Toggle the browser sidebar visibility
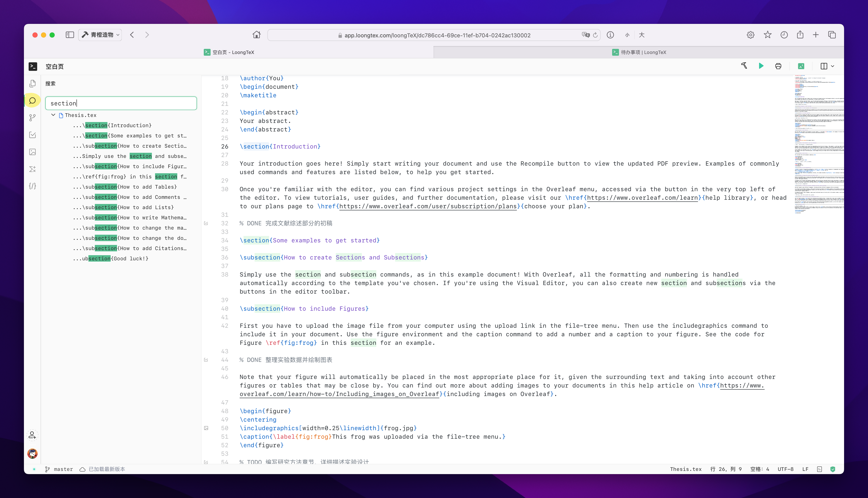The height and width of the screenshot is (498, 868). [x=70, y=35]
